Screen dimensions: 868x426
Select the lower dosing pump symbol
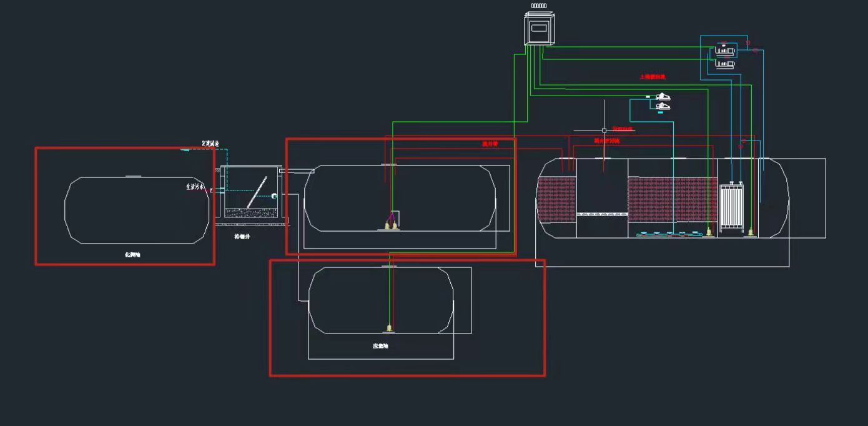point(663,107)
